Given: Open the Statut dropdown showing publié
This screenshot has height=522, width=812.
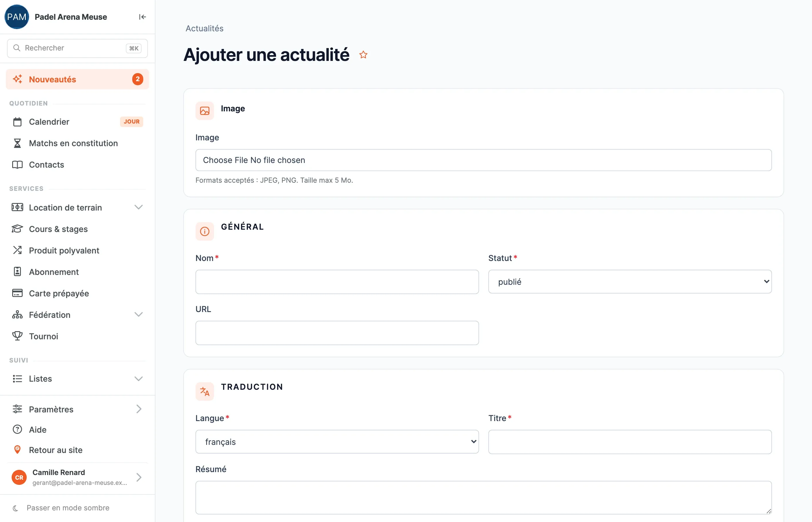Looking at the screenshot, I should click(630, 282).
